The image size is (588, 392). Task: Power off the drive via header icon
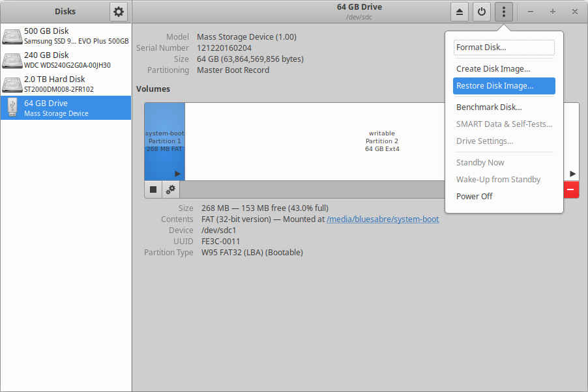pyautogui.click(x=481, y=11)
